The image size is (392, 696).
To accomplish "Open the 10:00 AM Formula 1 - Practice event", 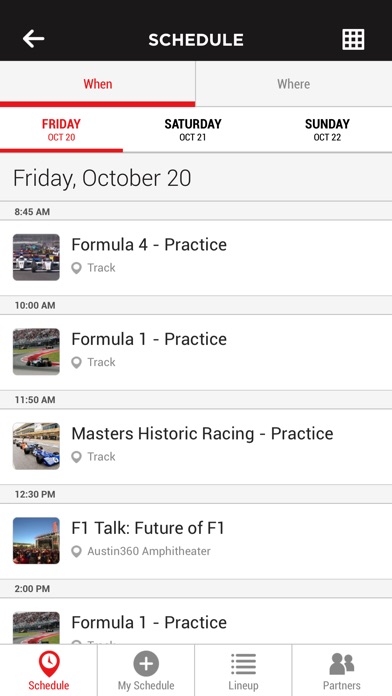I will 196,352.
